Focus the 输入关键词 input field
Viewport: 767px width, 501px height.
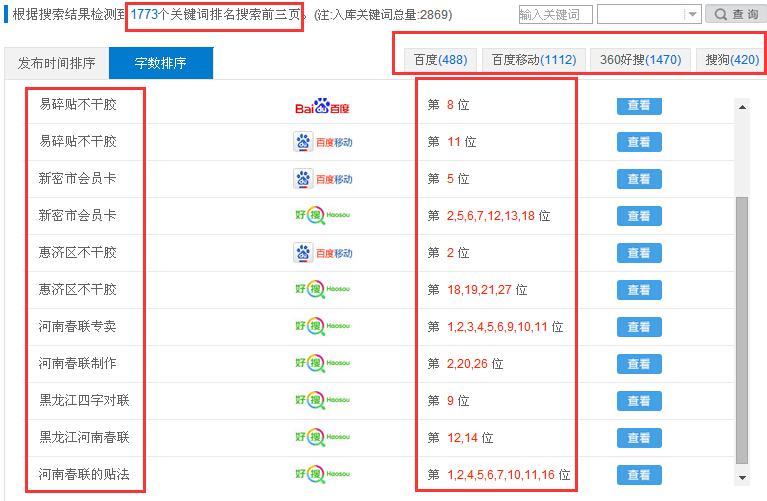click(556, 14)
